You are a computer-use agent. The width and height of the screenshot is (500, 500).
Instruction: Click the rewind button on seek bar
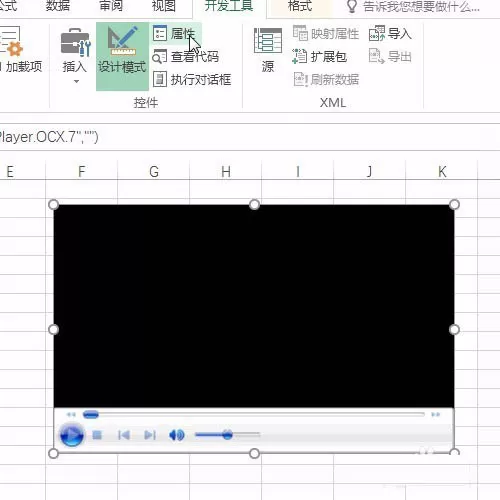click(x=71, y=414)
